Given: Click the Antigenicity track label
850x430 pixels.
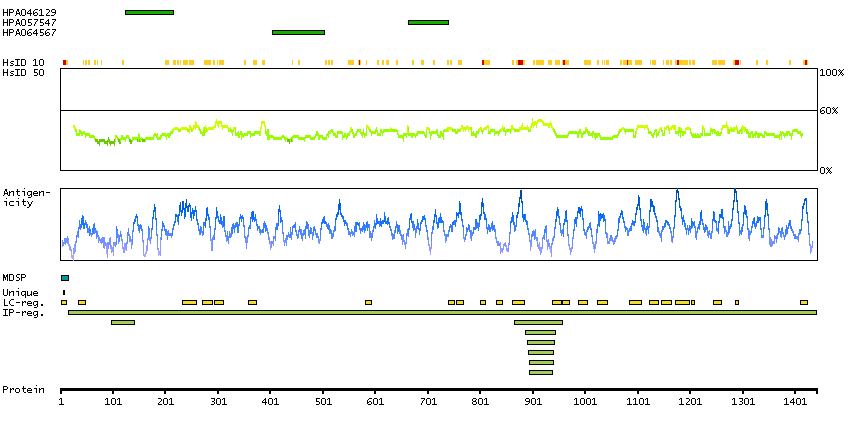Looking at the screenshot, I should tap(18, 197).
